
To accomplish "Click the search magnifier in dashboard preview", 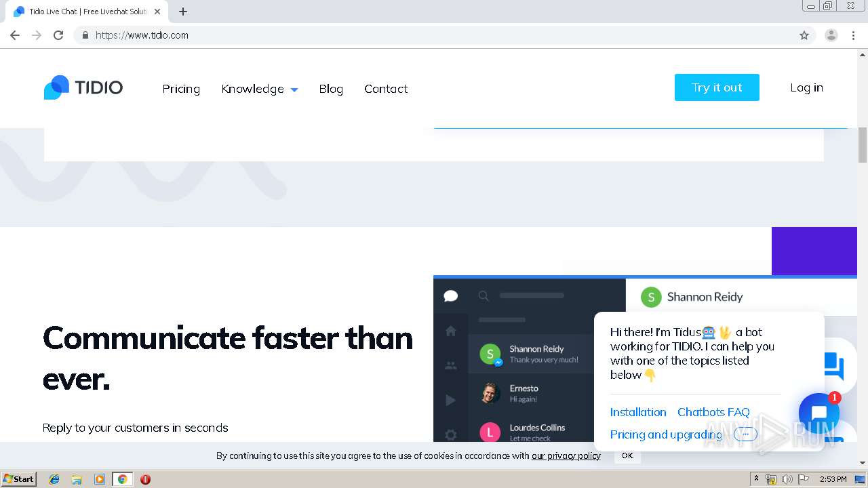I will point(484,296).
